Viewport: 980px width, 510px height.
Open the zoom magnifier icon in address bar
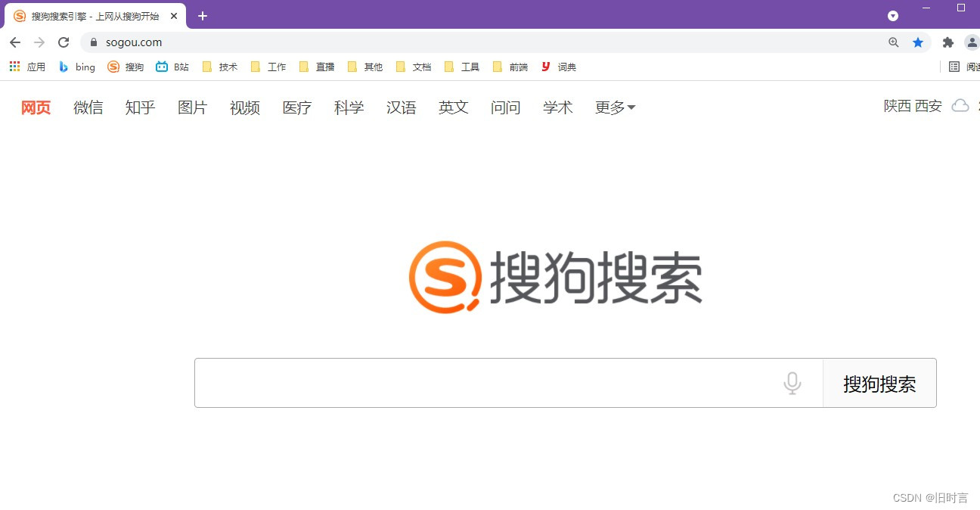pos(894,42)
